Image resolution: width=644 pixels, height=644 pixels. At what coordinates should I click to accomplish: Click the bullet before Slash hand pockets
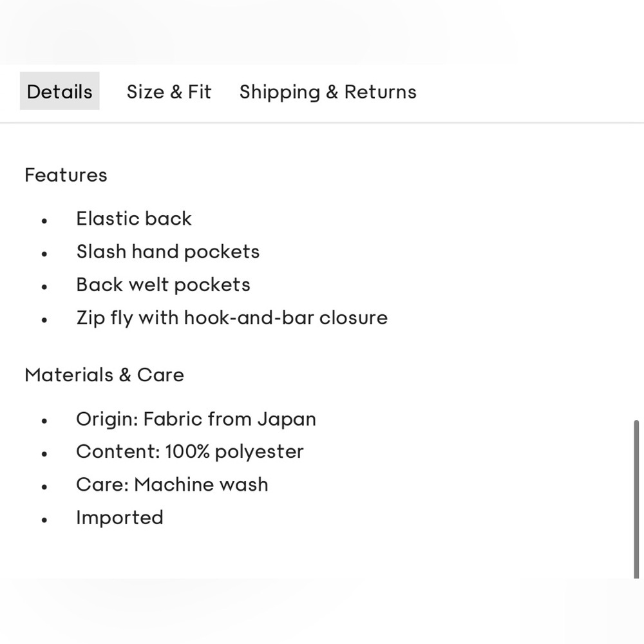[44, 254]
